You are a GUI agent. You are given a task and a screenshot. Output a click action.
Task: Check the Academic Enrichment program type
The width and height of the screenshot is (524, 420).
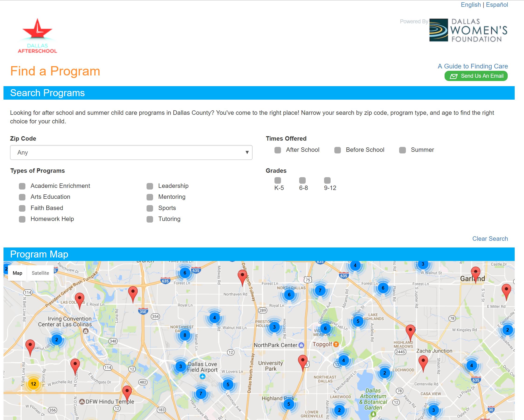point(22,186)
